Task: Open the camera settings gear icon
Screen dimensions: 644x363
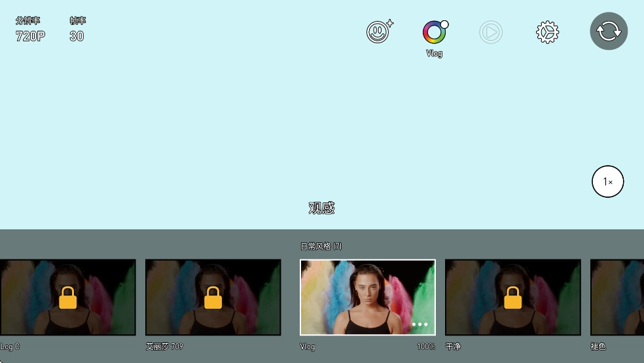Action: point(547,32)
